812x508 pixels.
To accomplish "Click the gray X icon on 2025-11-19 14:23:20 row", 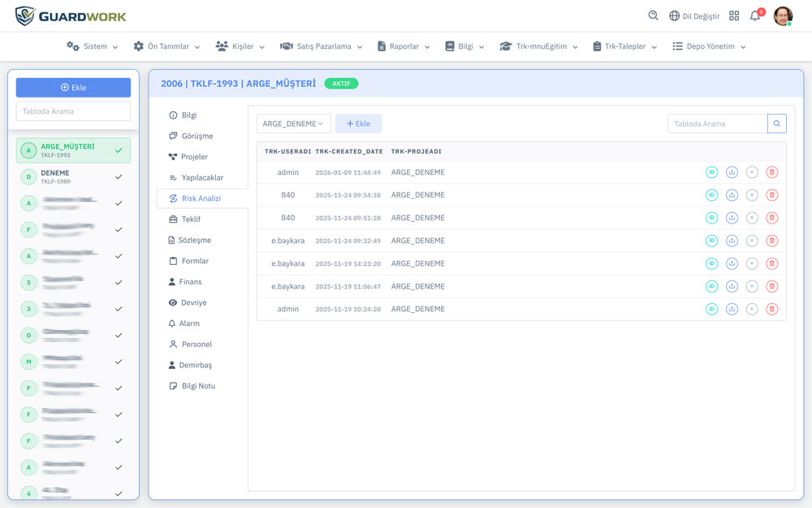I will coord(752,263).
